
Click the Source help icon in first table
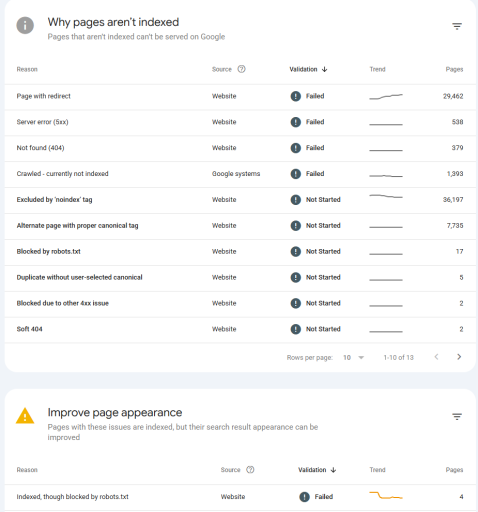(x=241, y=69)
